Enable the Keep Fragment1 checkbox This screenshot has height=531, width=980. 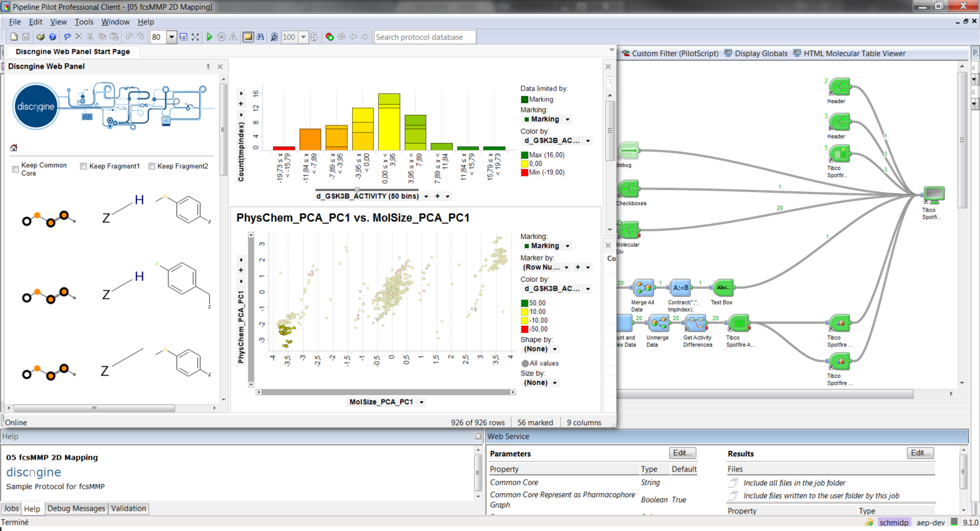pyautogui.click(x=83, y=166)
